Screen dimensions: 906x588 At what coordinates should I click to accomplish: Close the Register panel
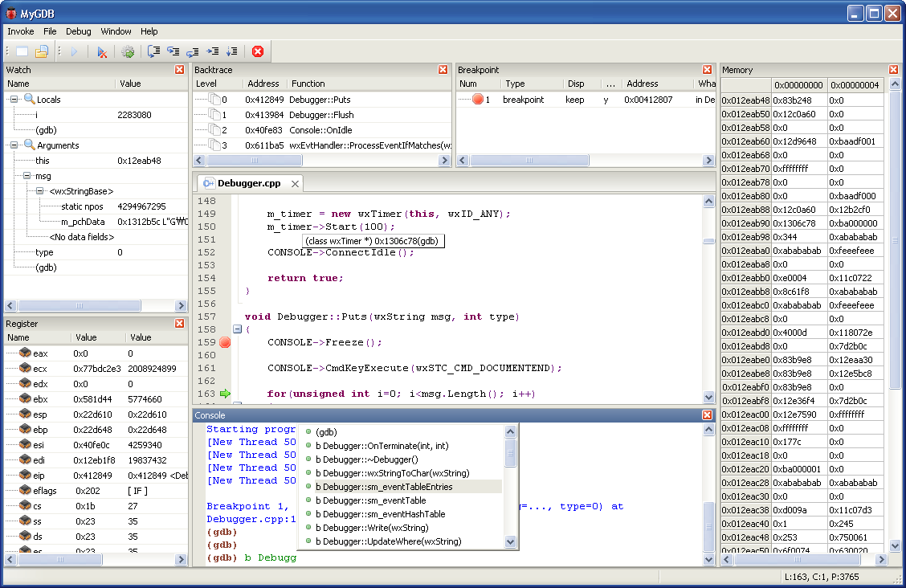(180, 324)
